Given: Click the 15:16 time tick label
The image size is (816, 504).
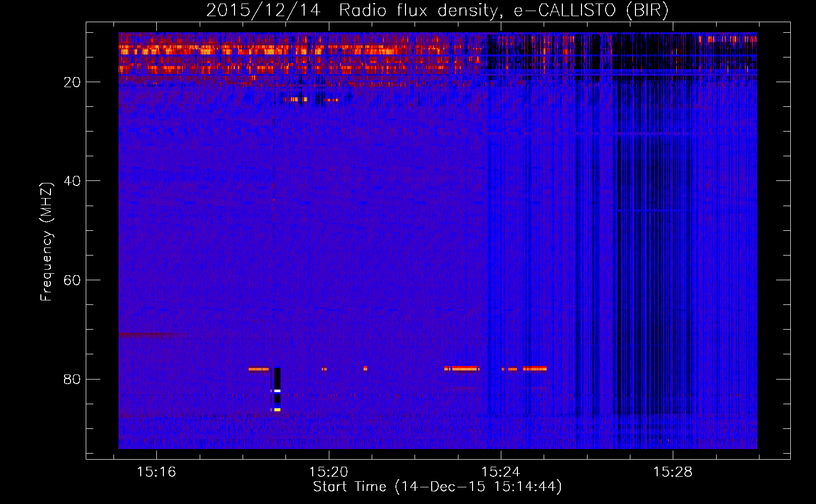Looking at the screenshot, I should [x=156, y=472].
